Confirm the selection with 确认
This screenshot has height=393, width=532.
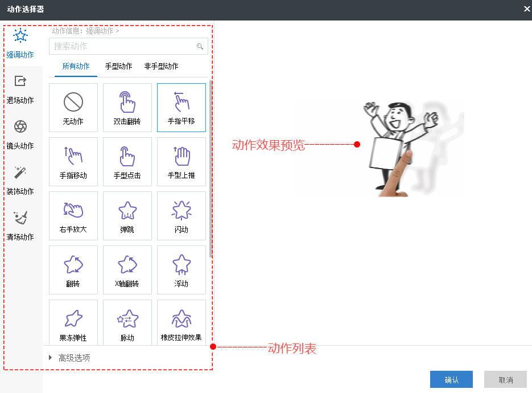451,379
